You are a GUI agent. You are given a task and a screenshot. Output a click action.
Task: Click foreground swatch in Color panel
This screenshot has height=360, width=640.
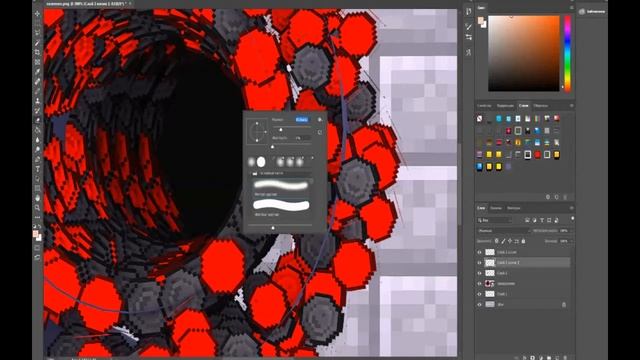(x=481, y=20)
